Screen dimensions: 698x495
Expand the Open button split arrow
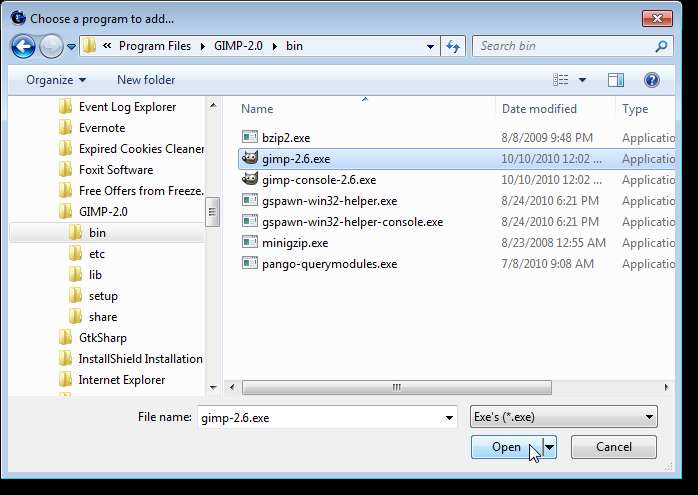tap(550, 447)
